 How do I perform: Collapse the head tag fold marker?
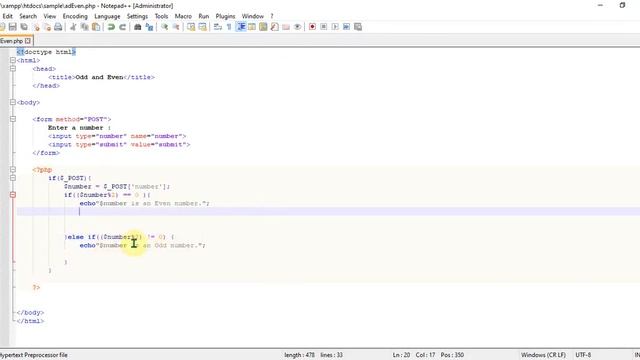click(13, 69)
